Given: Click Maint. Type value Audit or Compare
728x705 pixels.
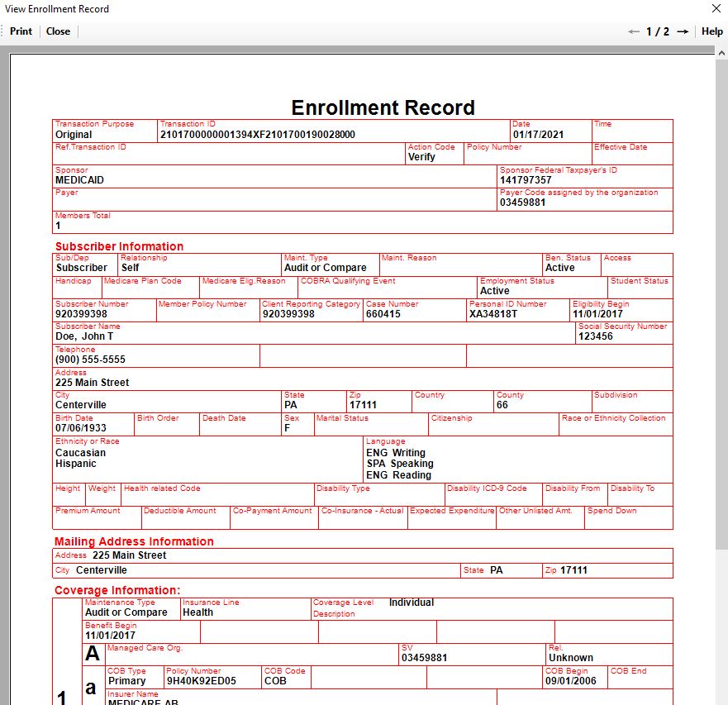Looking at the screenshot, I should pos(326,268).
